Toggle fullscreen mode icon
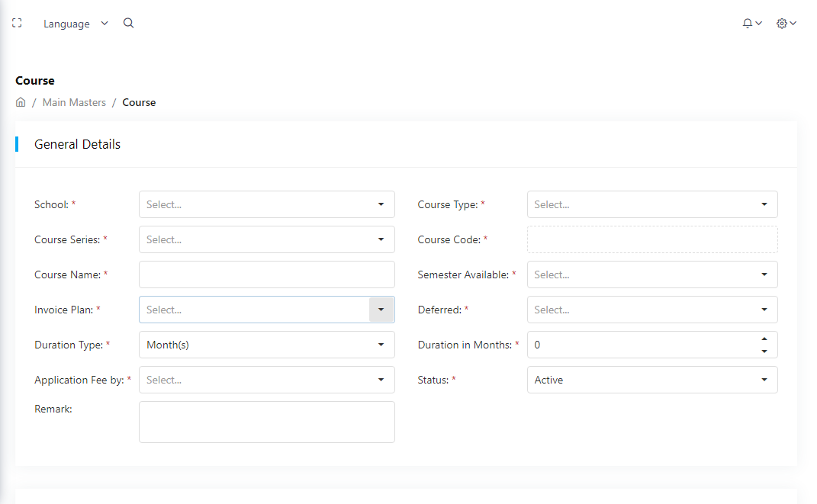Image resolution: width=817 pixels, height=504 pixels. pyautogui.click(x=17, y=23)
